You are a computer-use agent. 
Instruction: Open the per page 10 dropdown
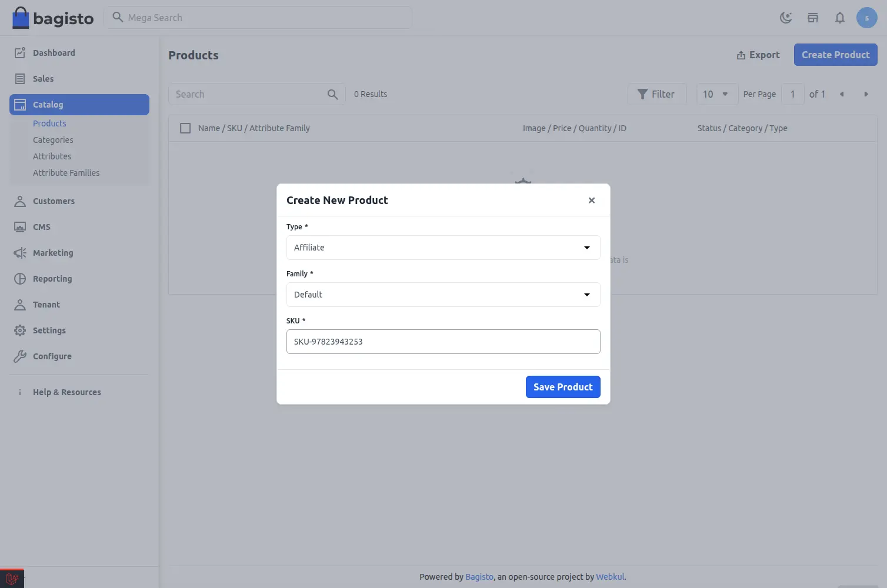point(717,94)
